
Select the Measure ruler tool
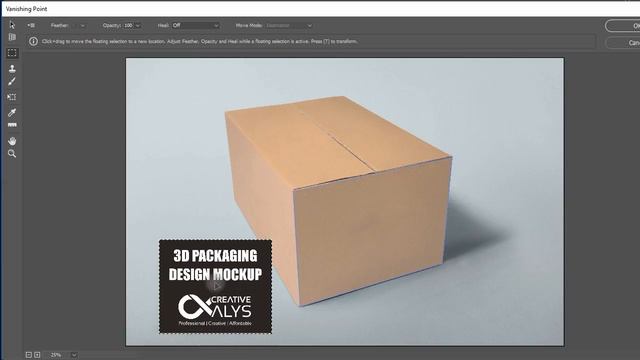pos(12,125)
